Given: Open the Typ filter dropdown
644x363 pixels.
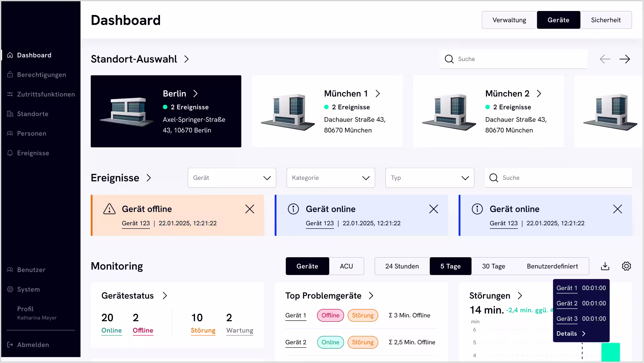Looking at the screenshot, I should 430,178.
